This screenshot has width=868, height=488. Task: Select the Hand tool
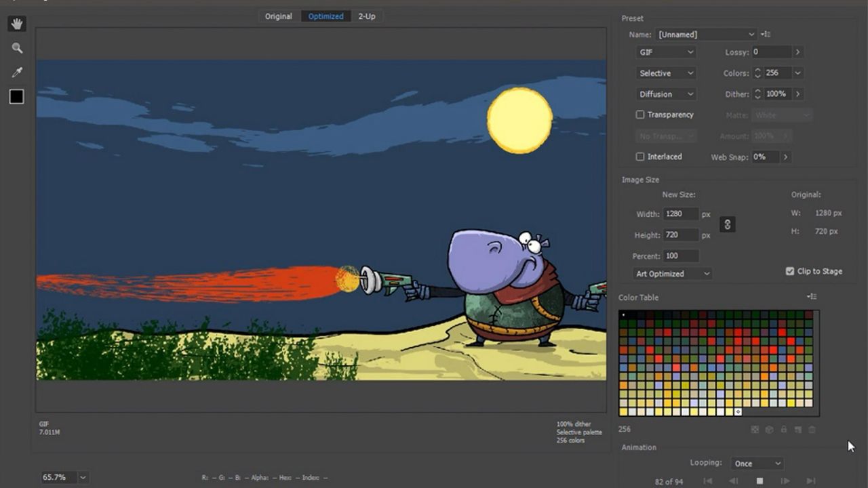coord(16,23)
